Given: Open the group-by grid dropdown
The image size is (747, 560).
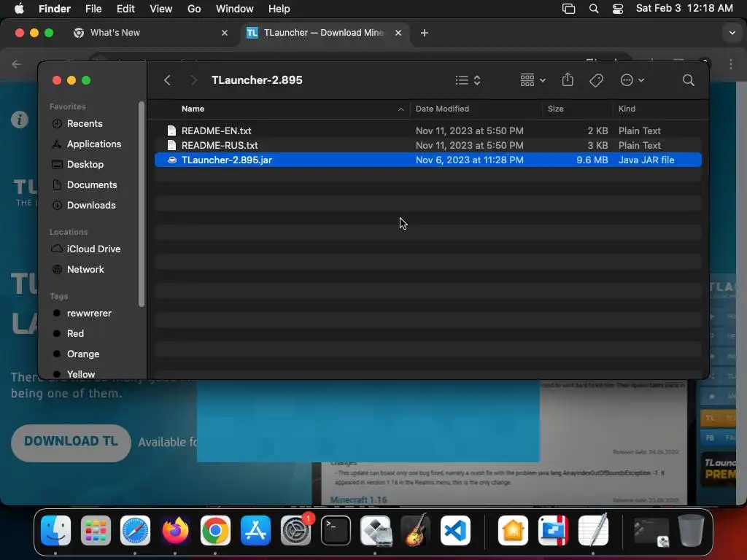Looking at the screenshot, I should tap(533, 80).
